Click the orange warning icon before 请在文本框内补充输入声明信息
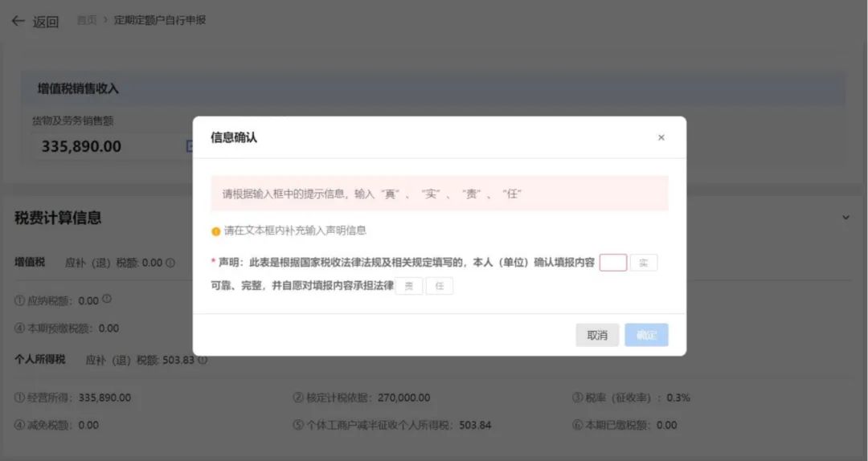Screen dimensions: 868x461 (x=215, y=231)
